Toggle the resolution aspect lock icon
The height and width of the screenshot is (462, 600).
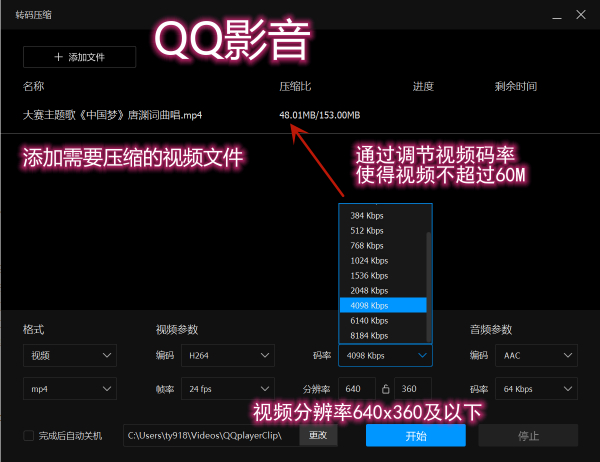pyautogui.click(x=385, y=389)
